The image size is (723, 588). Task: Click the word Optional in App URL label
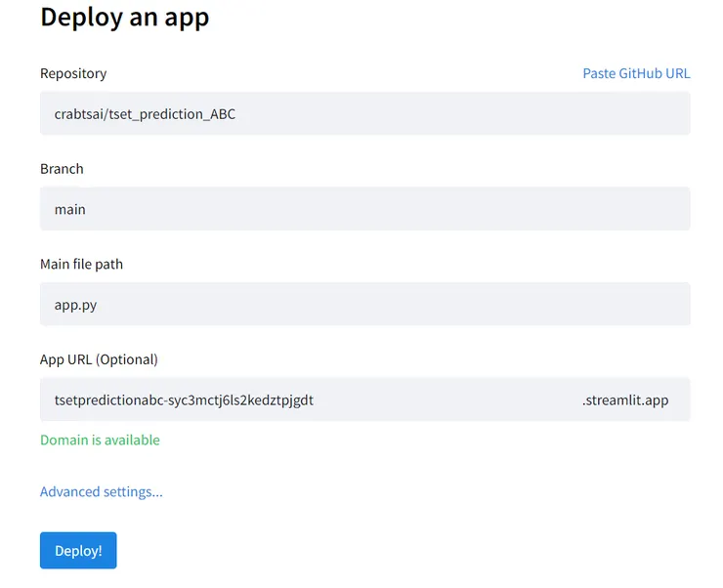pos(126,359)
